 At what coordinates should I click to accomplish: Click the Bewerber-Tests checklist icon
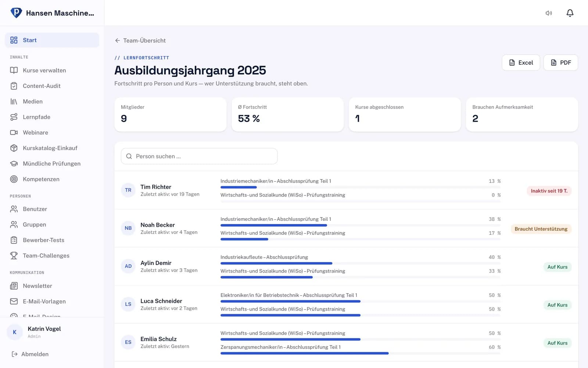[14, 240]
